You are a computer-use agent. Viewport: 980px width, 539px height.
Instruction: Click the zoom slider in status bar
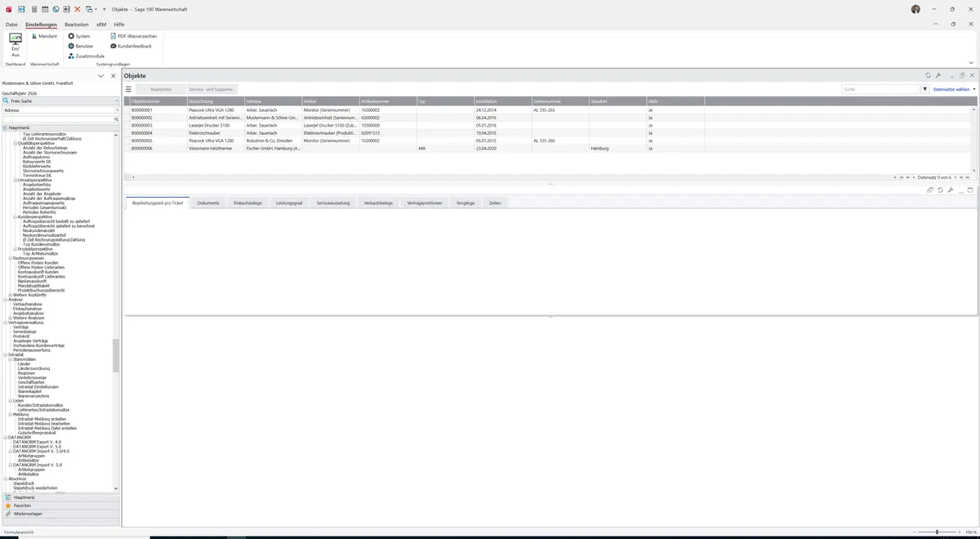coord(937,532)
